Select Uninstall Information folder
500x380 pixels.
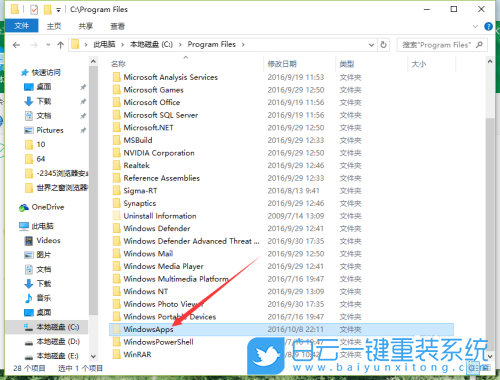click(160, 216)
